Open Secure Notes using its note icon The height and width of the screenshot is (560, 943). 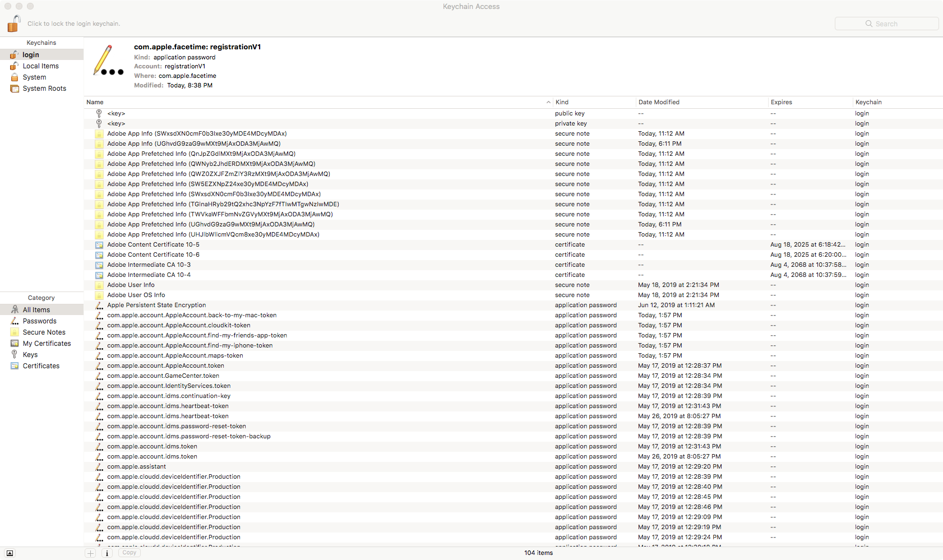tap(13, 332)
